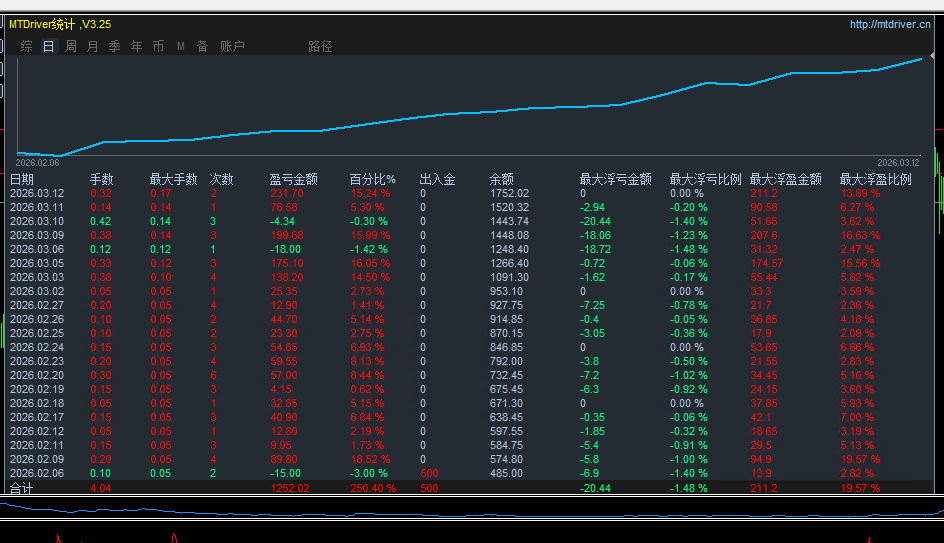This screenshot has height=543, width=944.
Task: Select the 2026.02.27 date row
Action: [x=37, y=305]
